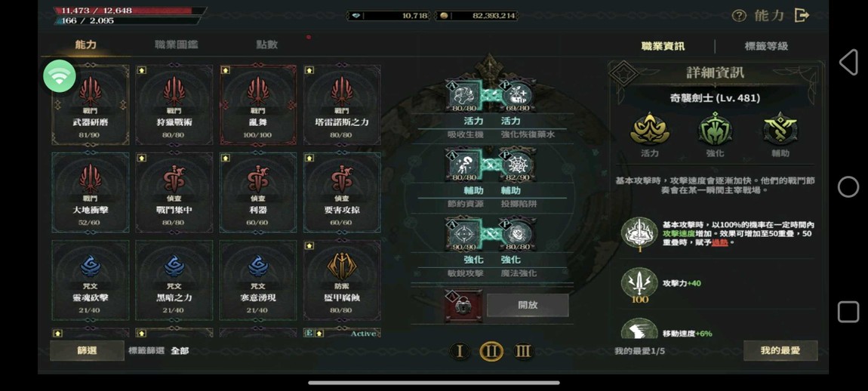Tap the exit door icon

(x=801, y=16)
